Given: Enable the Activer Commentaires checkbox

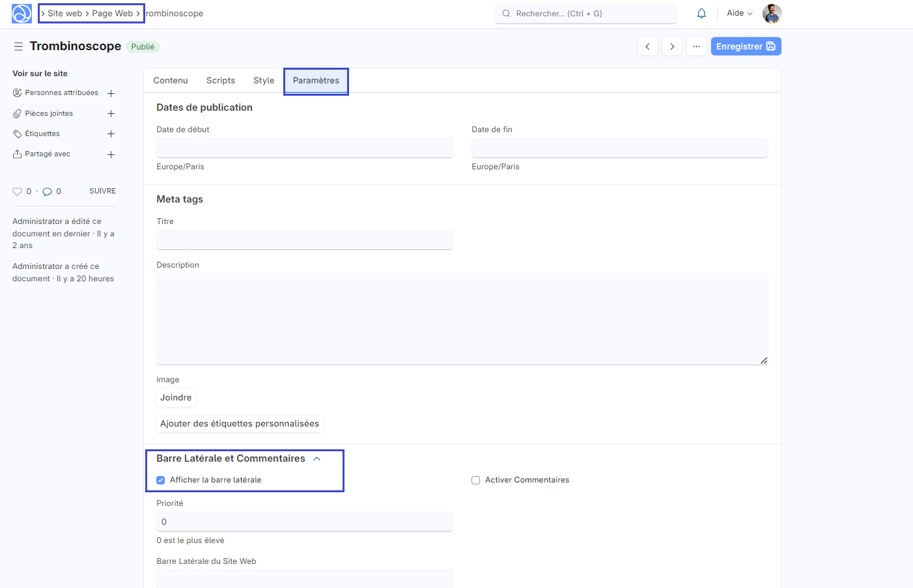Looking at the screenshot, I should click(476, 480).
